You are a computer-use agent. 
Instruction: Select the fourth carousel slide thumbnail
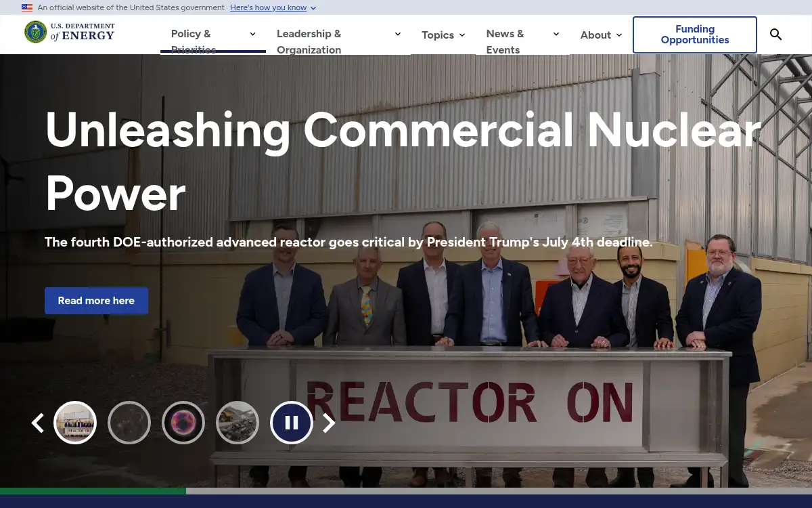click(x=238, y=423)
